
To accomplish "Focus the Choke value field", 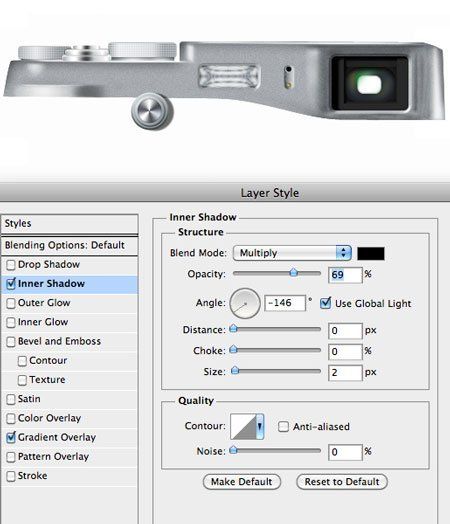I will click(x=345, y=352).
